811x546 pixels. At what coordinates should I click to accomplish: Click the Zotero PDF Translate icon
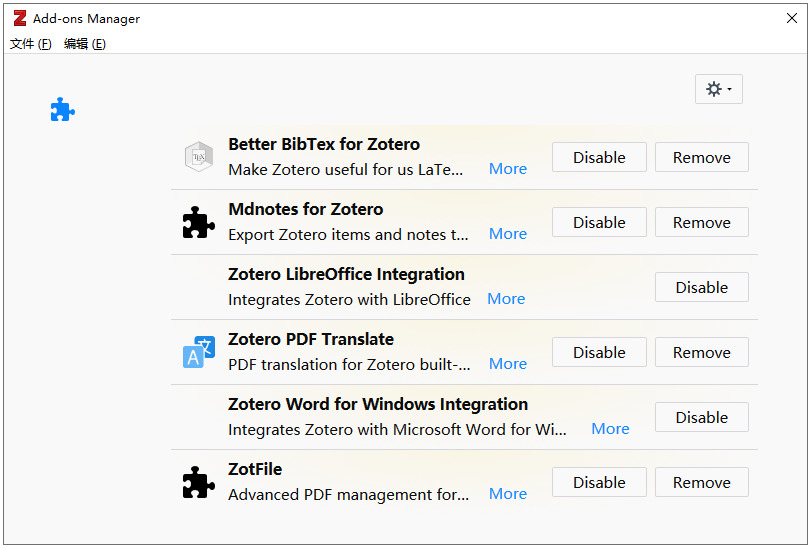(x=199, y=352)
